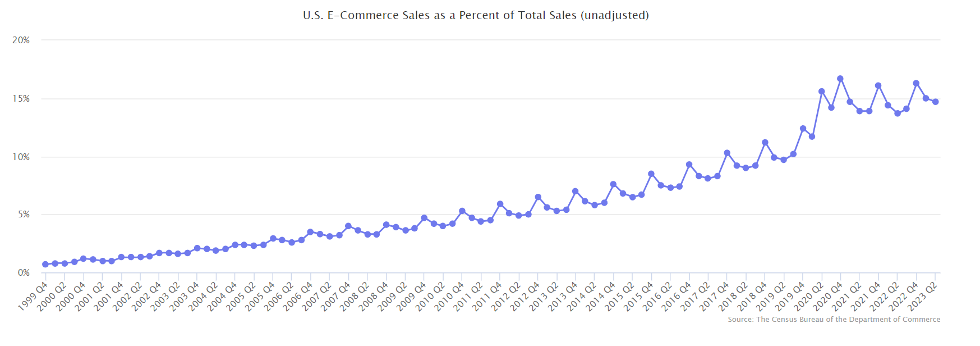
Task: Select the 5% y-axis label
Action: coord(23,215)
